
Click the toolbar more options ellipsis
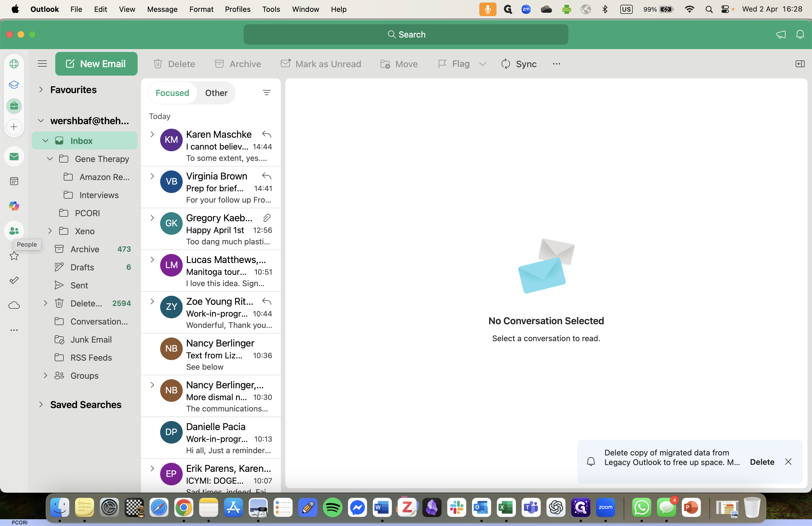pos(557,64)
